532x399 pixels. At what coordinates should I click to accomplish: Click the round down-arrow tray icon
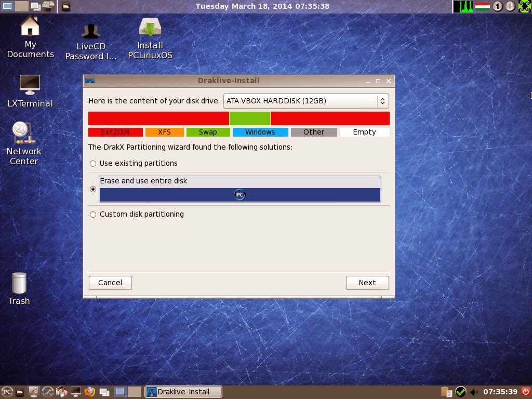[510, 6]
